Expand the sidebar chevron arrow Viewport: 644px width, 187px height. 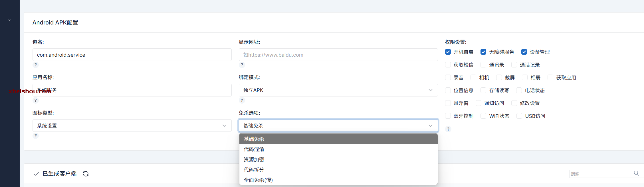pos(9,20)
